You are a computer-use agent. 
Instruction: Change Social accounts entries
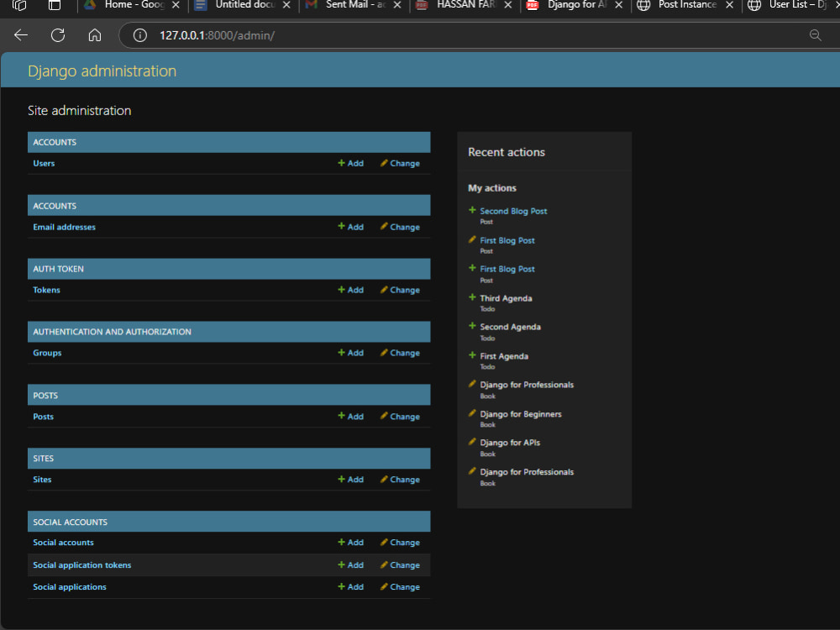[400, 543]
